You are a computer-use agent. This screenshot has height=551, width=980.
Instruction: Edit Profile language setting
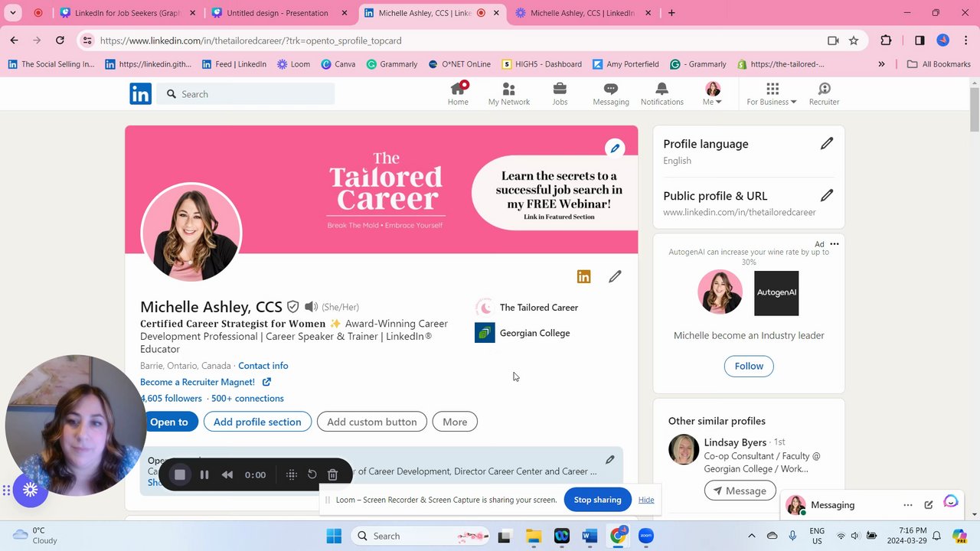point(827,144)
